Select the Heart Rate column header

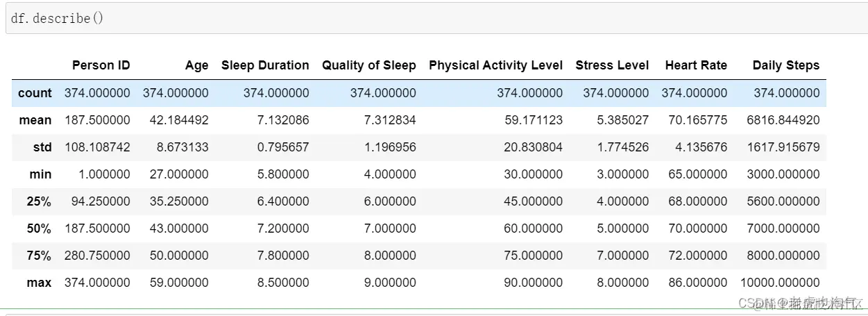click(x=696, y=65)
